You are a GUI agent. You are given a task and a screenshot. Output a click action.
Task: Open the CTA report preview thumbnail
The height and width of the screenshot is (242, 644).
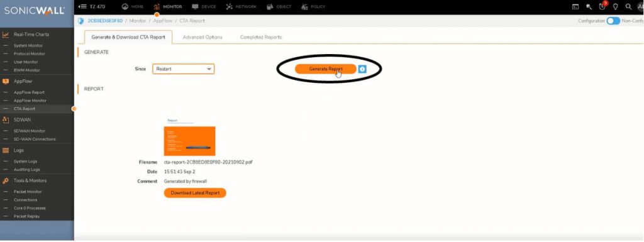coord(189,137)
